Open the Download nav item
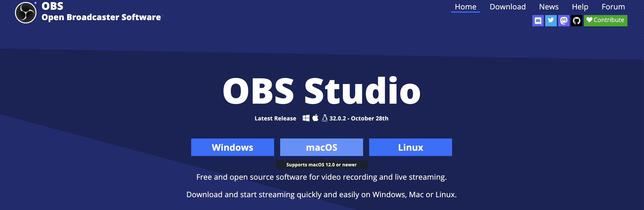 pos(508,7)
